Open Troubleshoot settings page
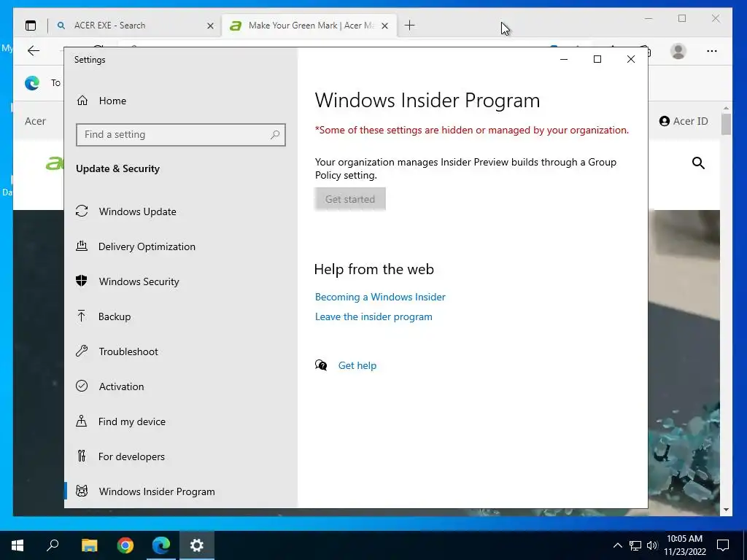The image size is (747, 560). point(181,351)
